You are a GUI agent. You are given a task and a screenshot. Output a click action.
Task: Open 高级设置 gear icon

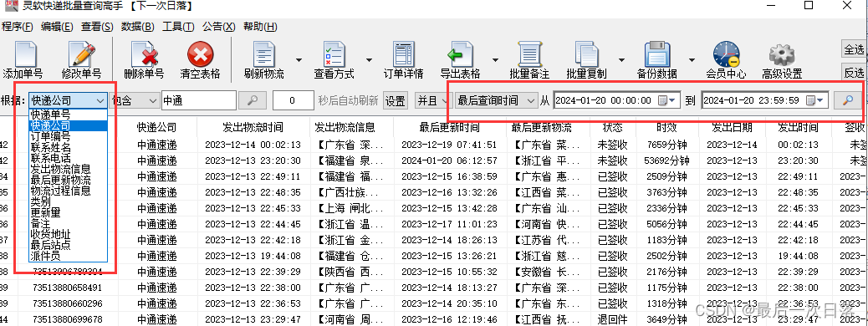pos(782,55)
